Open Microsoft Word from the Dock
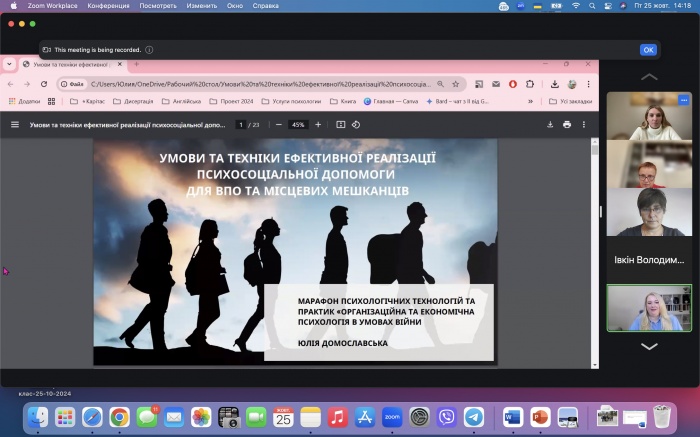This screenshot has height=437, width=700. [512, 418]
